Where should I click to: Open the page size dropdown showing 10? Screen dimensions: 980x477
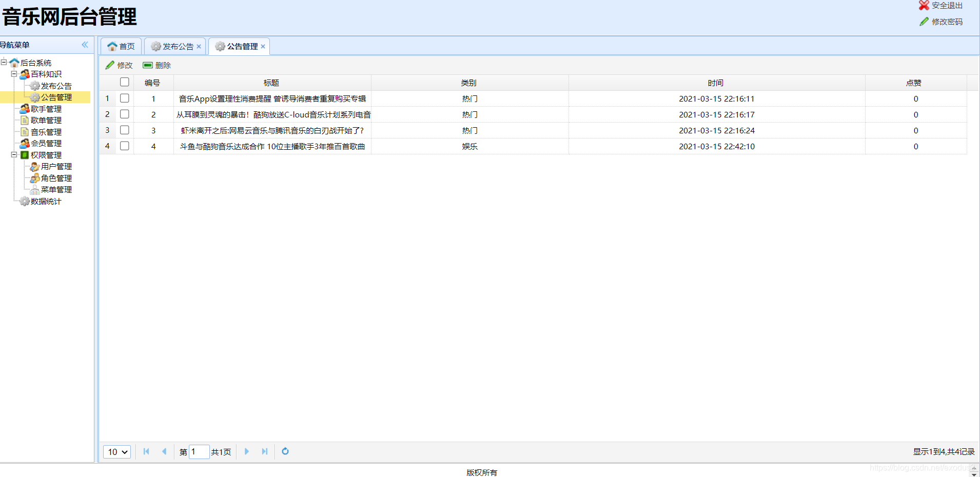pos(117,452)
